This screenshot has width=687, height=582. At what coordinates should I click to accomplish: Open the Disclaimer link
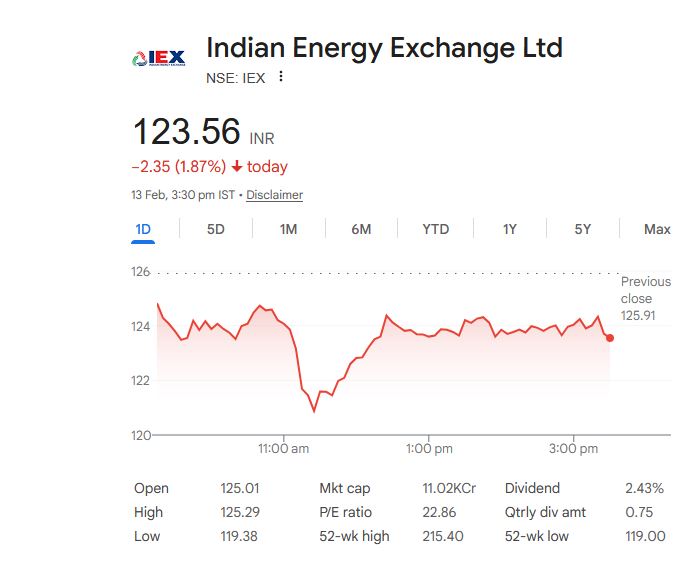[274, 195]
